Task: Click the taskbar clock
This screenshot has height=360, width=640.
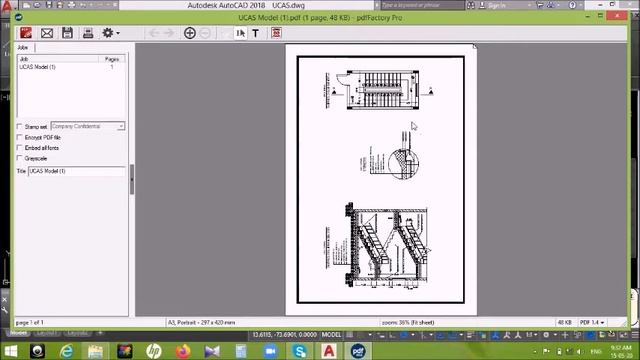Action: pyautogui.click(x=621, y=351)
